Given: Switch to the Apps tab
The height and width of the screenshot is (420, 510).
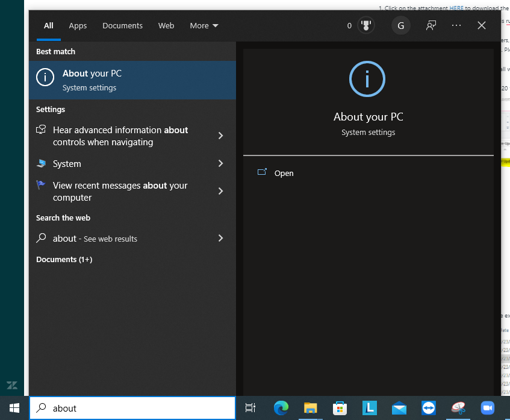Looking at the screenshot, I should 78,25.
